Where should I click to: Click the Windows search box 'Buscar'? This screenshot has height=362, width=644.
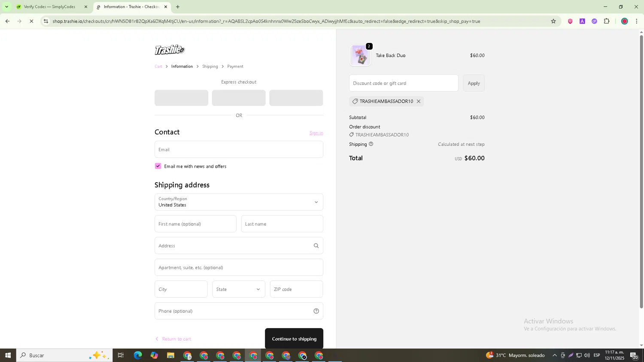64,355
